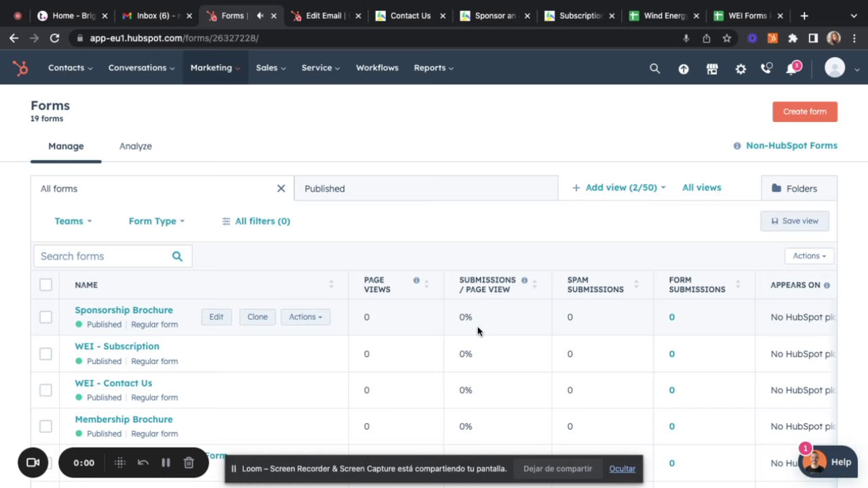Screen dimensions: 868x488
Task: Click the upgrade arrow icon in navigation
Action: [684, 68]
